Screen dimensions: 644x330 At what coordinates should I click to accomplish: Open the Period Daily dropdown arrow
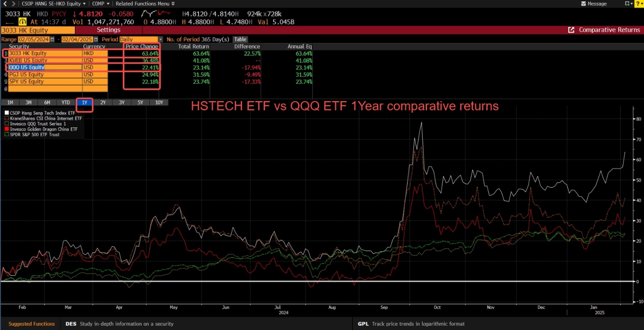click(x=161, y=39)
